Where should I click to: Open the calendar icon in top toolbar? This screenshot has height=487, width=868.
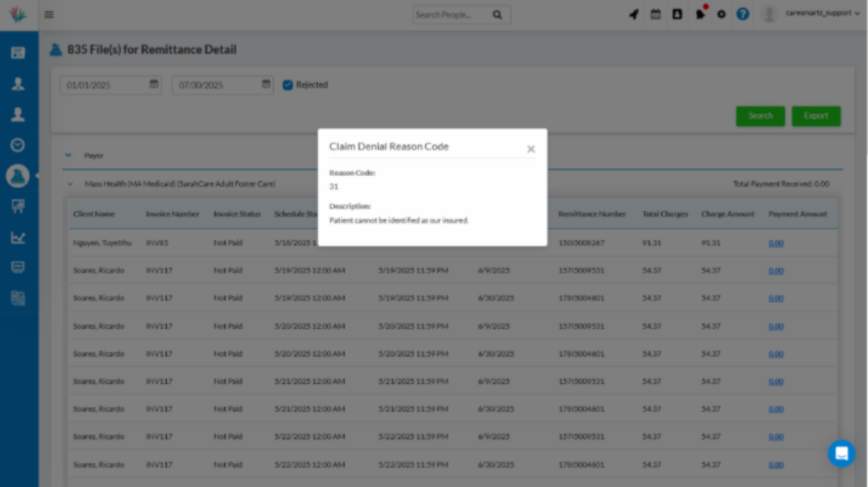click(655, 14)
